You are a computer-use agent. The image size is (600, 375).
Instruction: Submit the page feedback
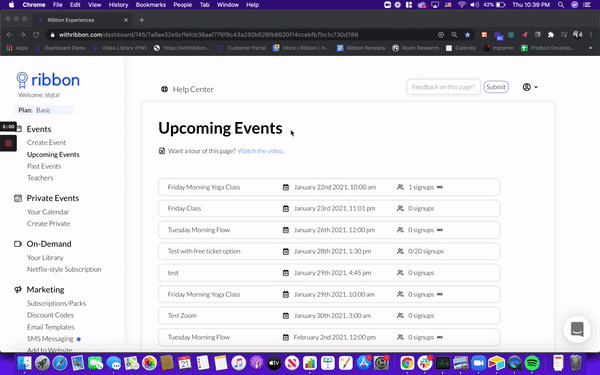pos(496,87)
